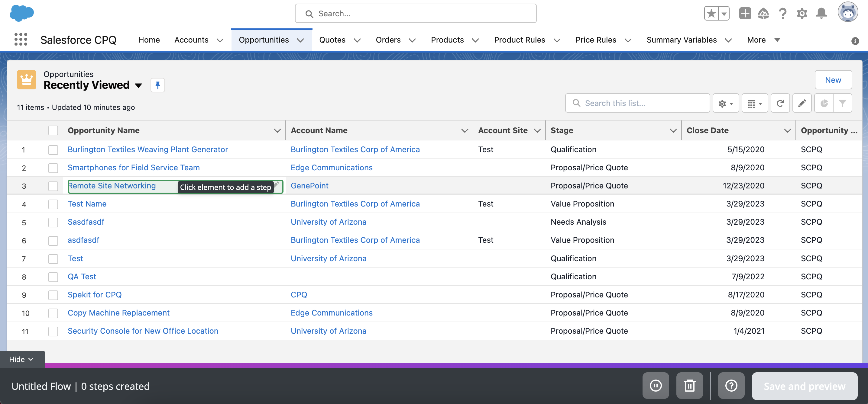Open the App Launcher grid icon

21,39
